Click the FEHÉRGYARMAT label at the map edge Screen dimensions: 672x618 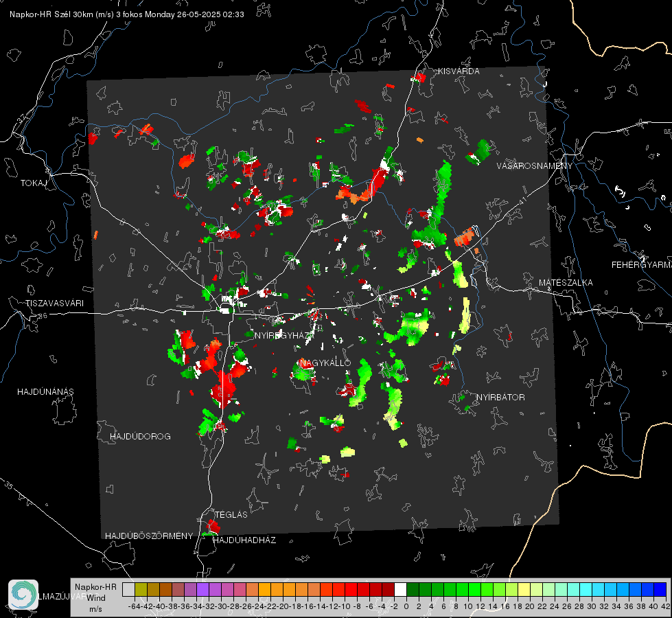coord(641,265)
